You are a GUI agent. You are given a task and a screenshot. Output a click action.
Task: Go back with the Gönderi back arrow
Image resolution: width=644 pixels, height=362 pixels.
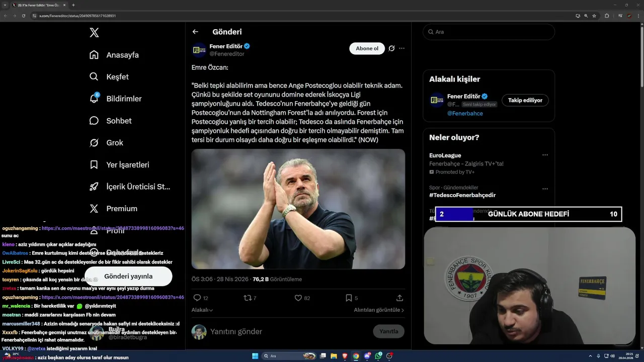click(x=195, y=32)
